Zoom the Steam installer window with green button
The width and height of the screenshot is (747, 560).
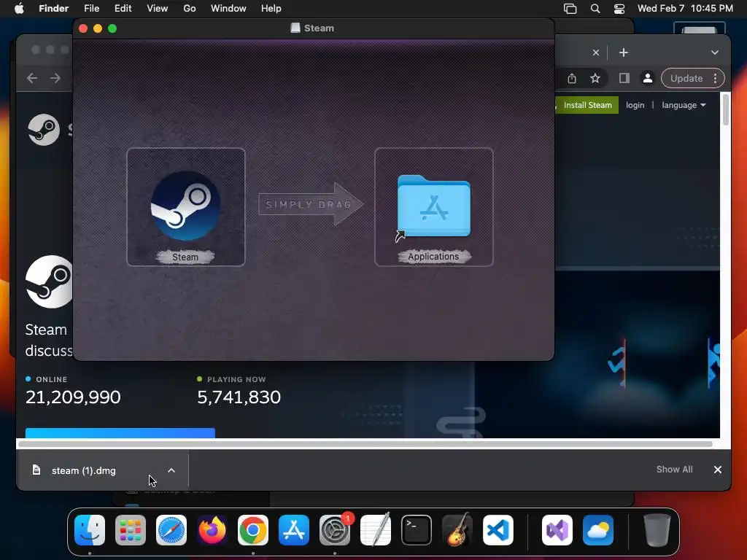(x=112, y=28)
